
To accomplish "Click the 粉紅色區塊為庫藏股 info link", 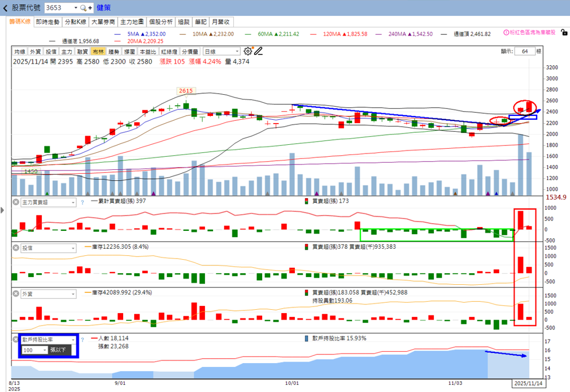I will click(529, 32).
